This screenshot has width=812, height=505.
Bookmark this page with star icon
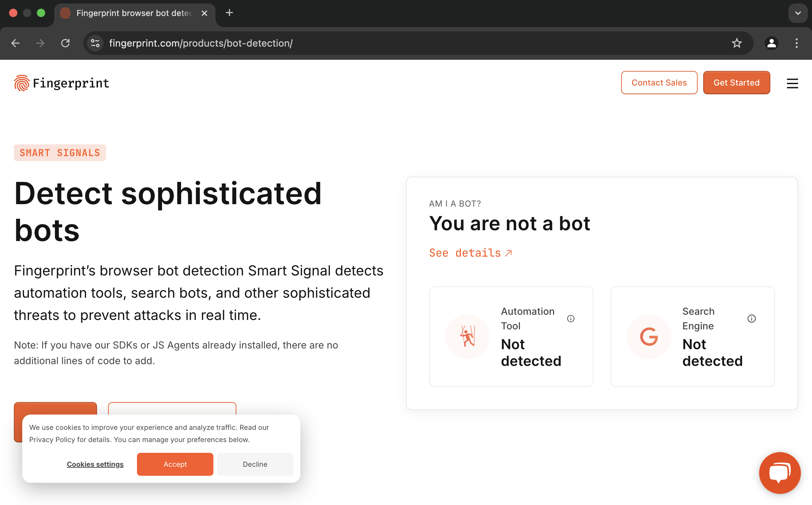737,43
